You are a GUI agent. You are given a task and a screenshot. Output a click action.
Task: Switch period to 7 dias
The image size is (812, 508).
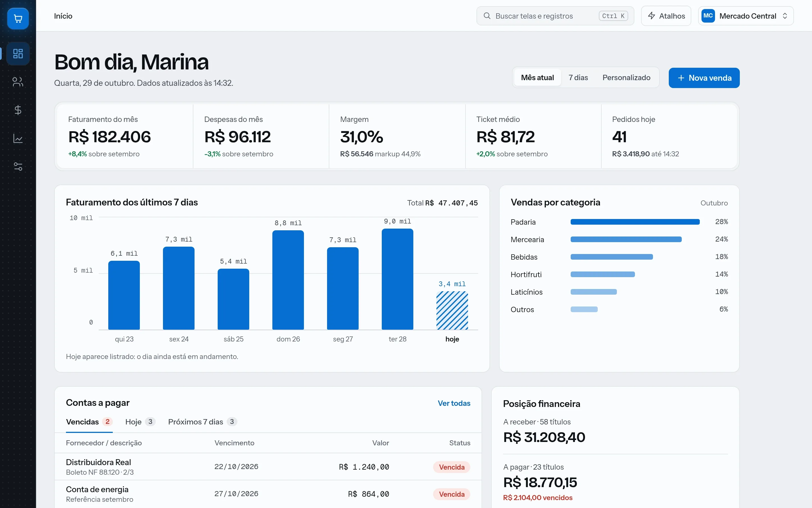578,78
